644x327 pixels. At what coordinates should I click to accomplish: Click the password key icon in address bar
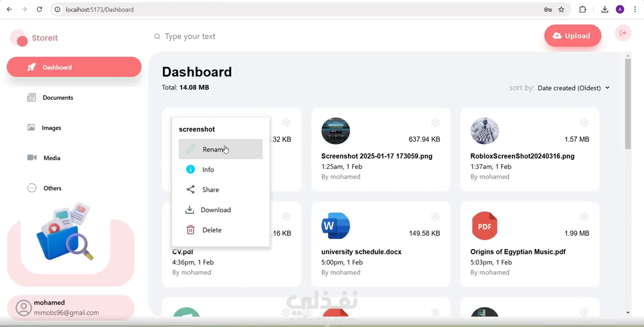[548, 9]
